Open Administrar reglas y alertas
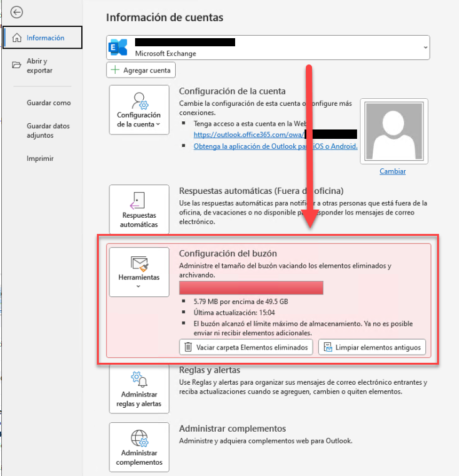The image size is (459, 476). pyautogui.click(x=139, y=390)
